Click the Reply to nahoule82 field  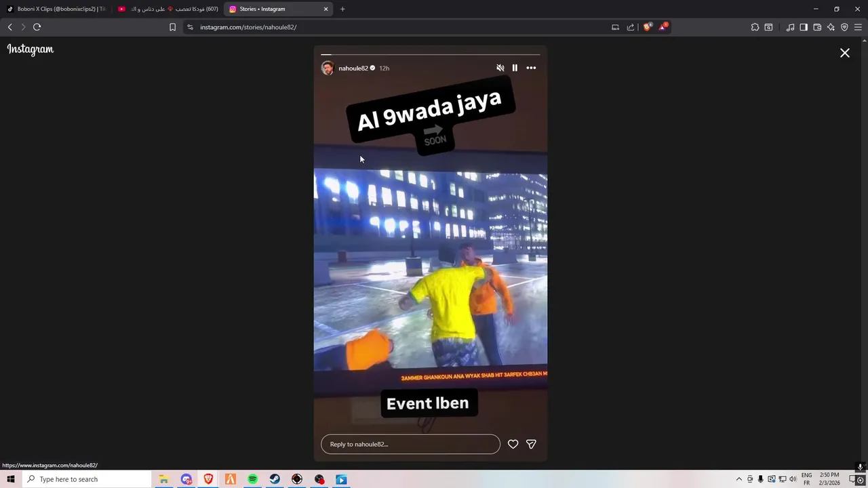(410, 444)
